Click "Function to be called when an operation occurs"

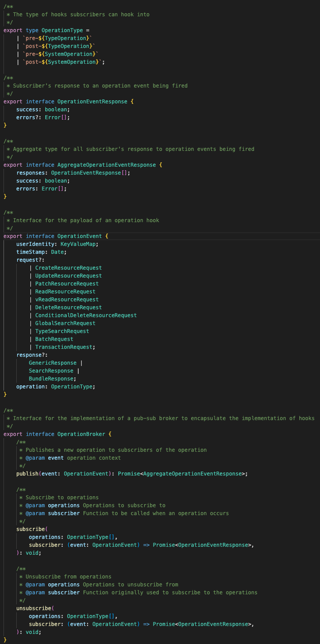156,513
